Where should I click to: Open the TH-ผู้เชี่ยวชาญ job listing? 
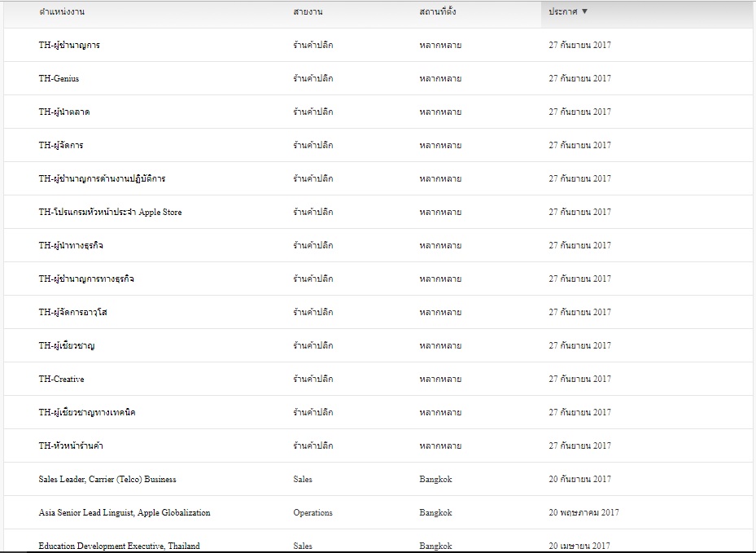(67, 346)
